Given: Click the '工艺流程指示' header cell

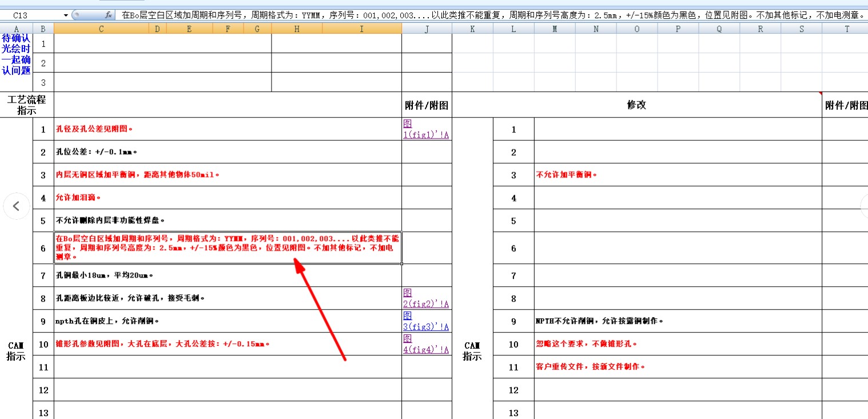Looking at the screenshot, I should (27, 105).
